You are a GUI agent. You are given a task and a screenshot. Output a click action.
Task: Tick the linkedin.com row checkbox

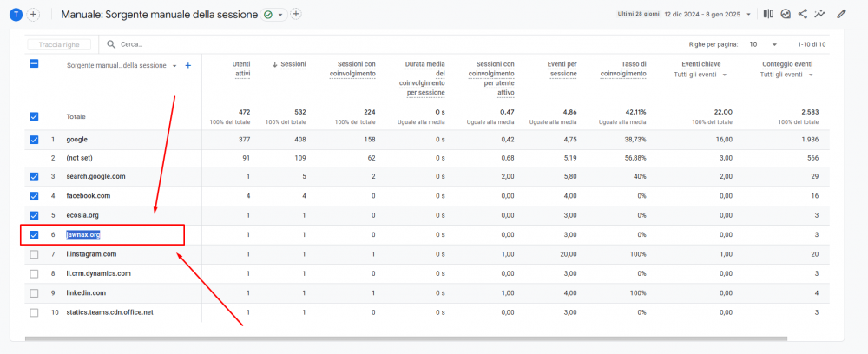pos(34,292)
